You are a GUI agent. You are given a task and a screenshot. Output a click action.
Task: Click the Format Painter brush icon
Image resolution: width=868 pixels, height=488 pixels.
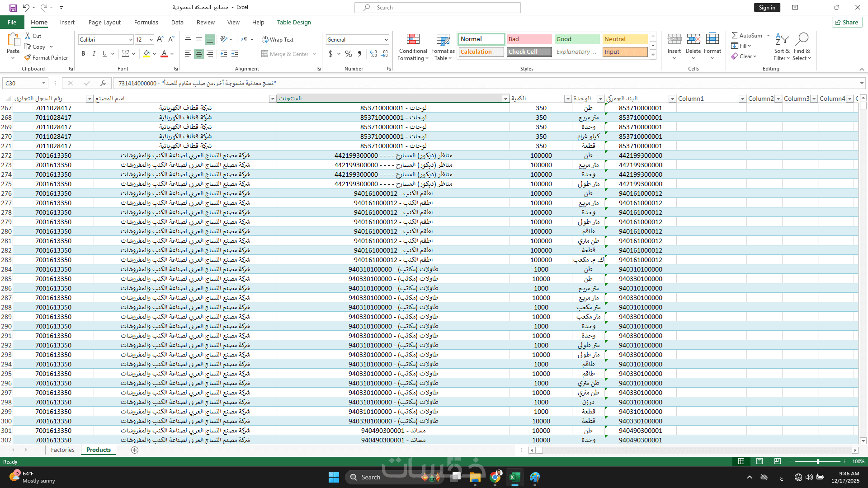pos(28,57)
